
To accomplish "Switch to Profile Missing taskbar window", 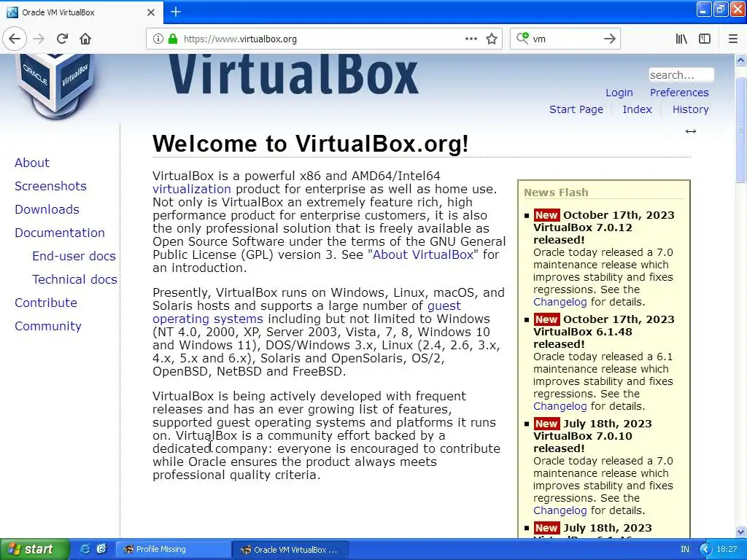I will click(174, 549).
